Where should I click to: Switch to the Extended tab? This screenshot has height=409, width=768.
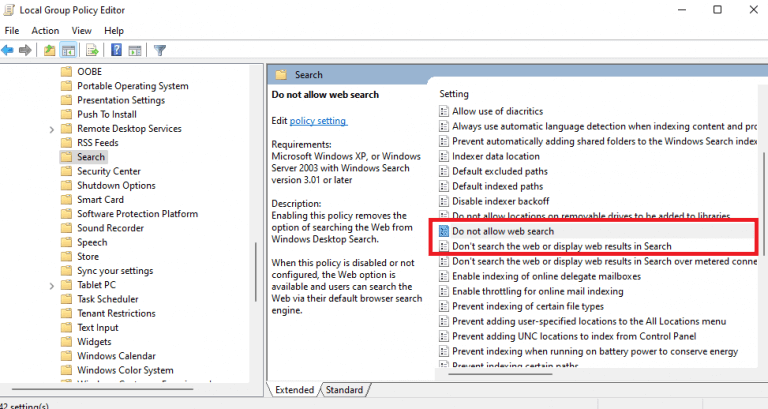tap(294, 390)
